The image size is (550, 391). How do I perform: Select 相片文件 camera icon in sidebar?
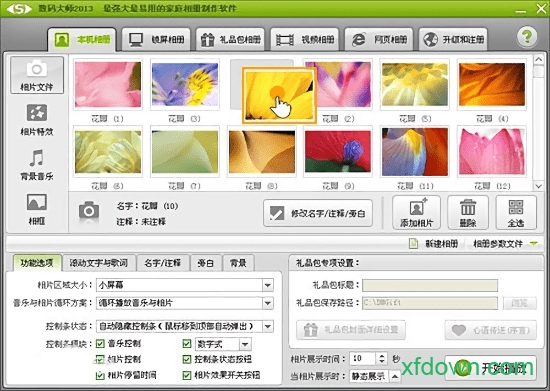click(37, 75)
